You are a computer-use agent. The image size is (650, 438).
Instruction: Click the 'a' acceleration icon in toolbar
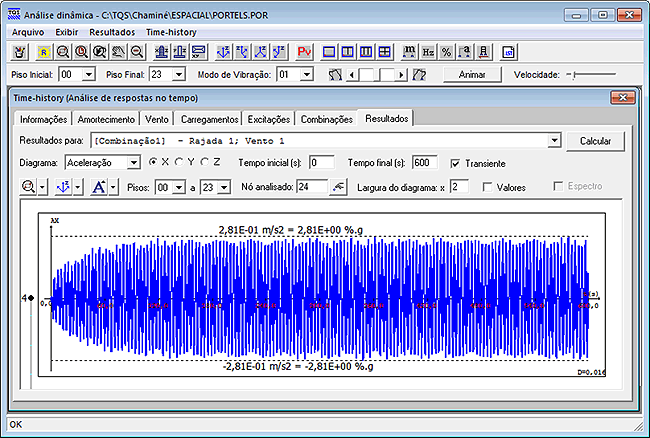[465, 52]
